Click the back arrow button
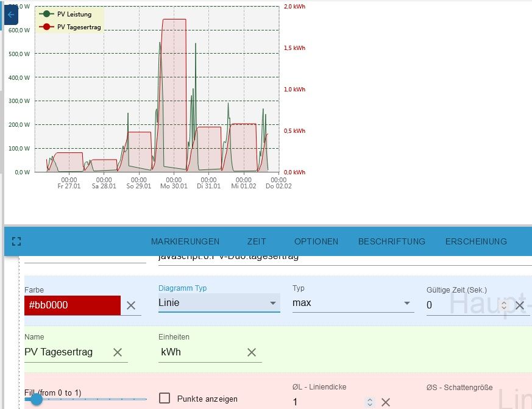Viewport: 532px width, 409px height. pos(11,15)
